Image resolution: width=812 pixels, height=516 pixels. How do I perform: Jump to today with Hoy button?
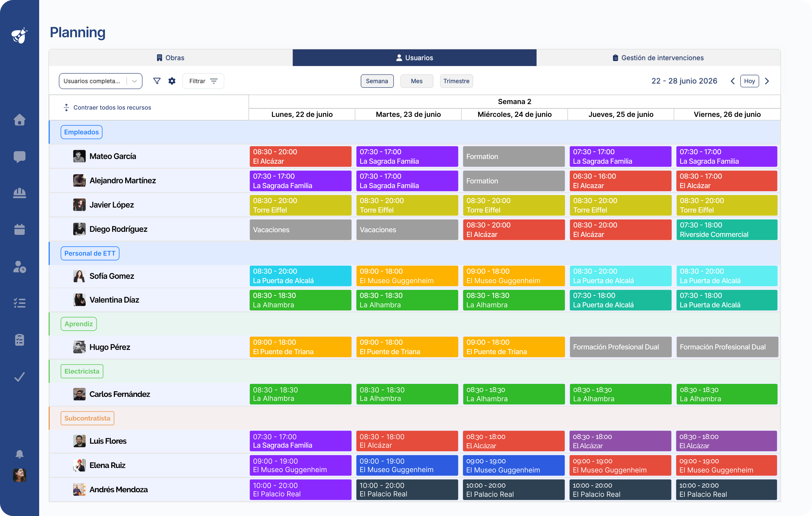pyautogui.click(x=750, y=81)
